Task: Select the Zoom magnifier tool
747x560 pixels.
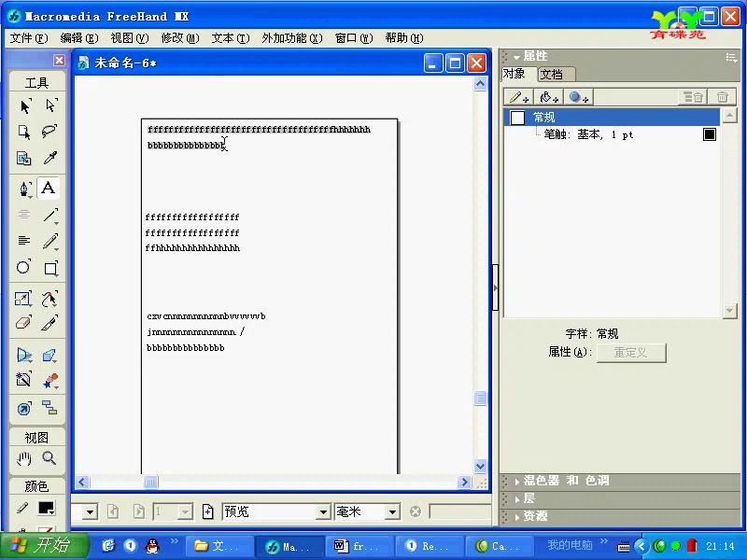Action: pos(49,458)
